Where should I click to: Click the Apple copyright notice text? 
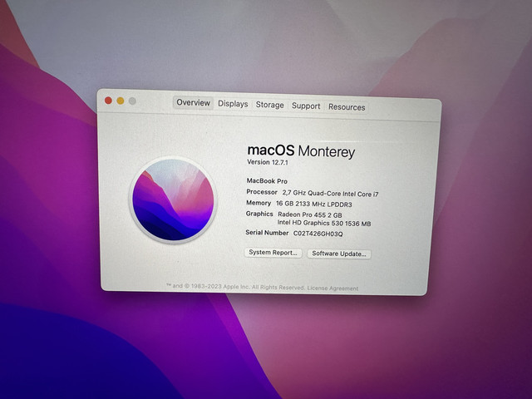(235, 287)
